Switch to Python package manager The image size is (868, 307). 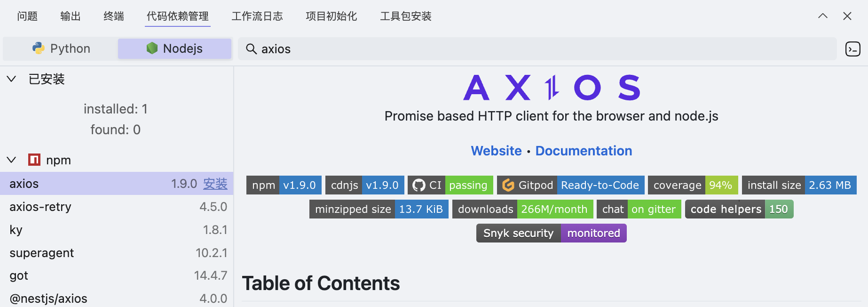[x=61, y=49]
